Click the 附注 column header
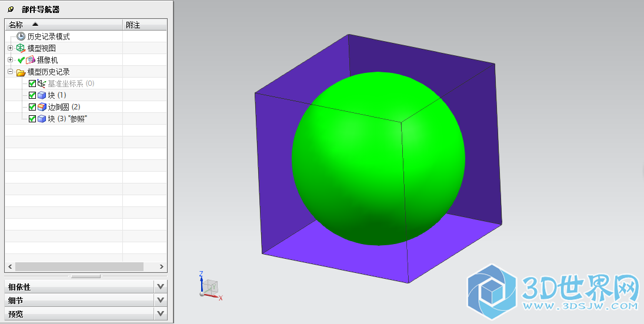Screen dimensions: 644x324 (145, 25)
